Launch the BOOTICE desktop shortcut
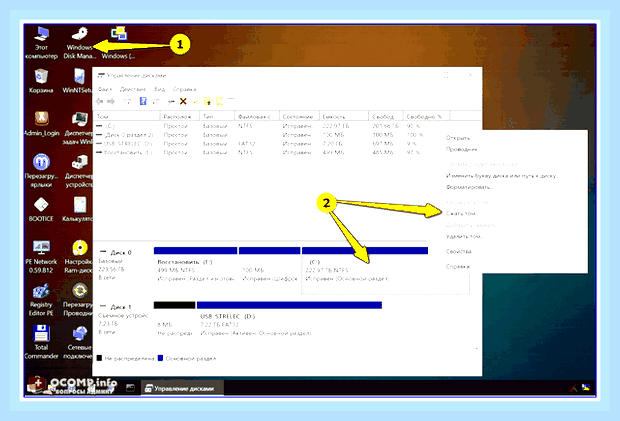This screenshot has width=620, height=421. [41, 209]
